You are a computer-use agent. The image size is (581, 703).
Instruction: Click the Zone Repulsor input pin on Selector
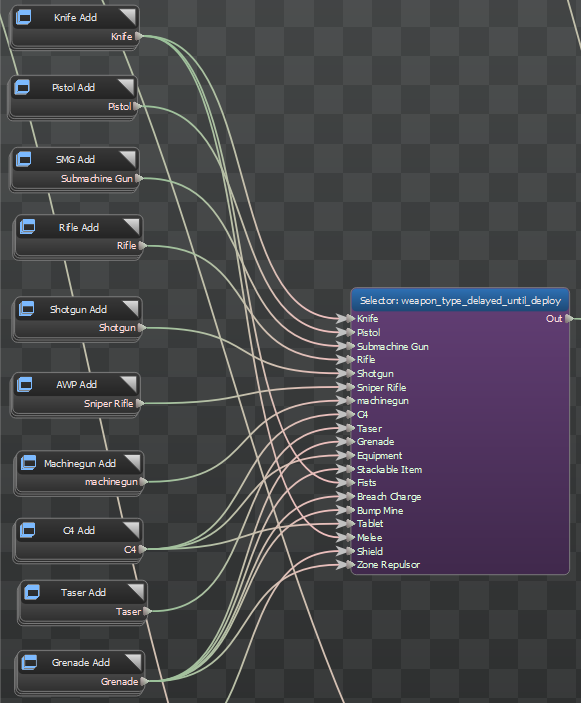351,564
